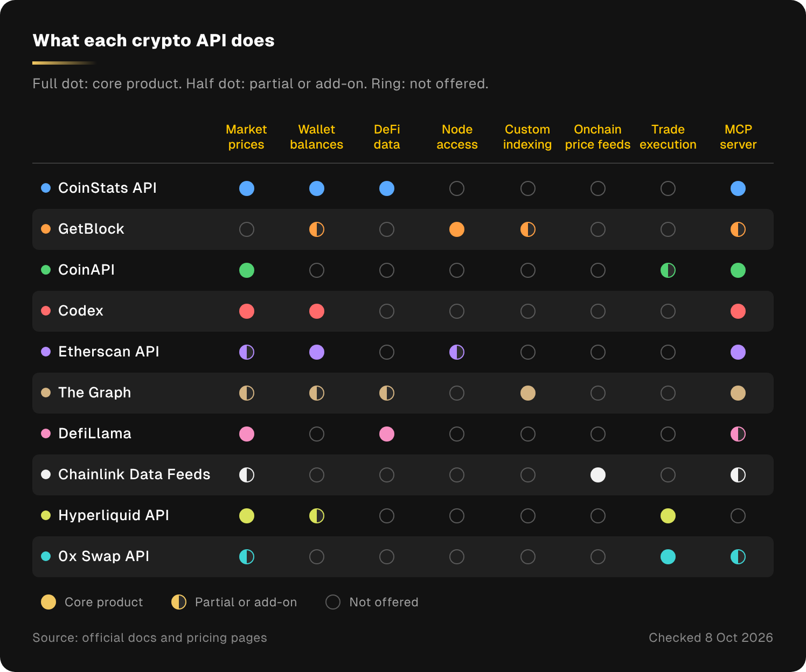Click the title What each crypto API does
This screenshot has width=806, height=672.
[x=154, y=40]
